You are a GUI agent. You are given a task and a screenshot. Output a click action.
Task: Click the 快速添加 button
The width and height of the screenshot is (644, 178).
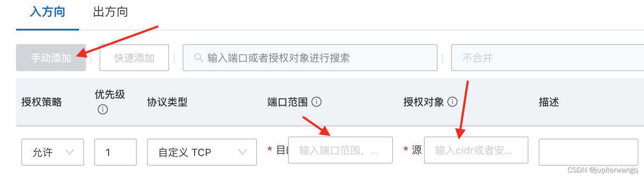pyautogui.click(x=134, y=58)
